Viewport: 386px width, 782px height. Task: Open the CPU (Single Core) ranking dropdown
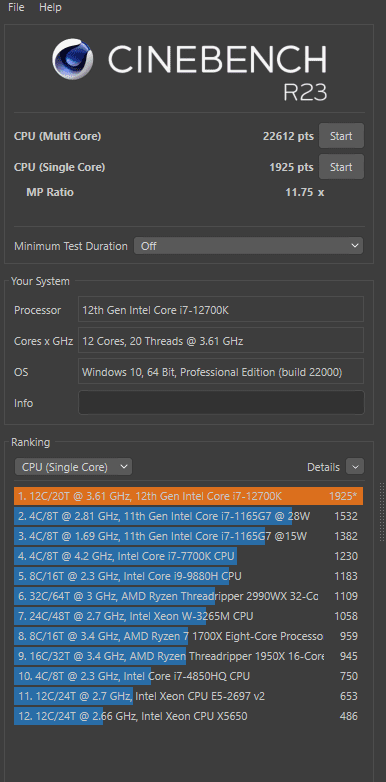(x=73, y=467)
